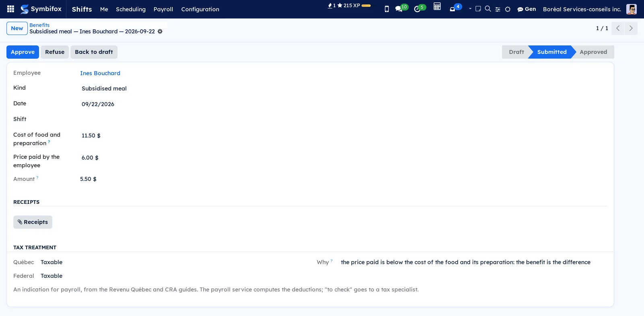Image resolution: width=644 pixels, height=316 pixels.
Task: Click the search magnifier icon
Action: (488, 8)
